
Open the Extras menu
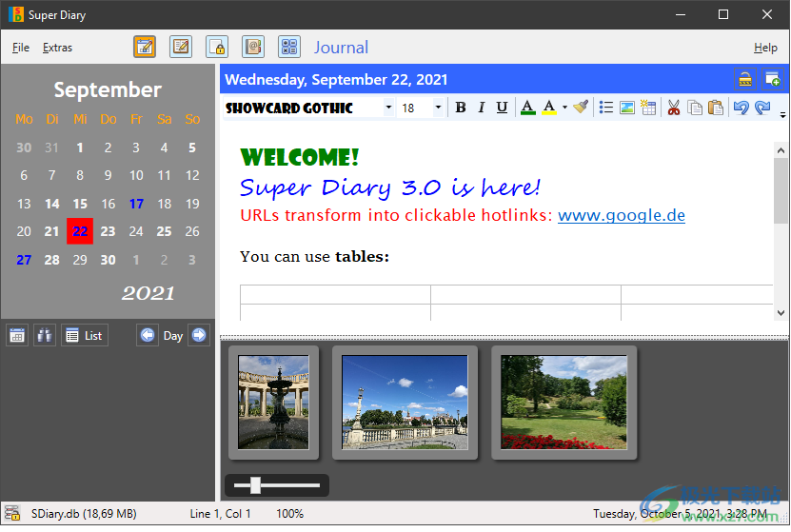click(57, 48)
